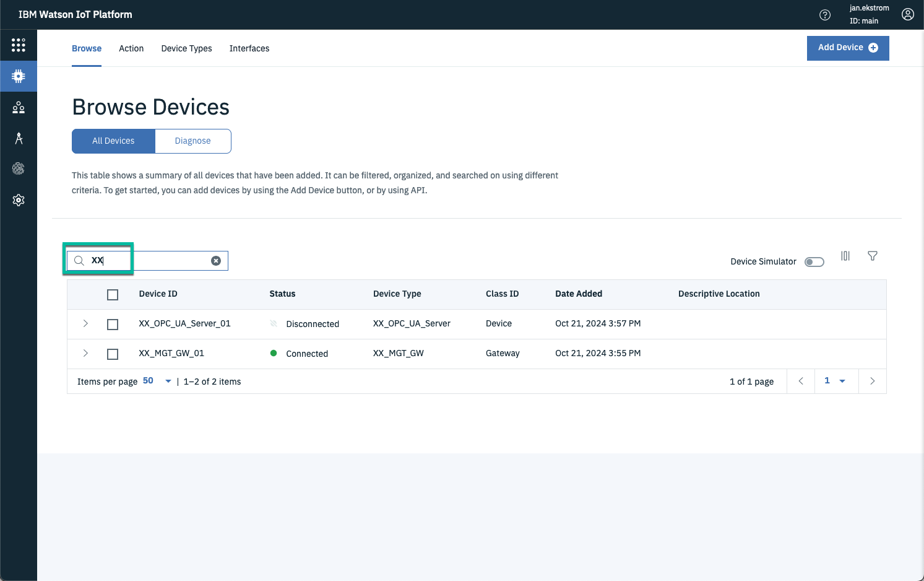Select the Devices chip icon in sidebar
924x581 pixels.
point(19,76)
